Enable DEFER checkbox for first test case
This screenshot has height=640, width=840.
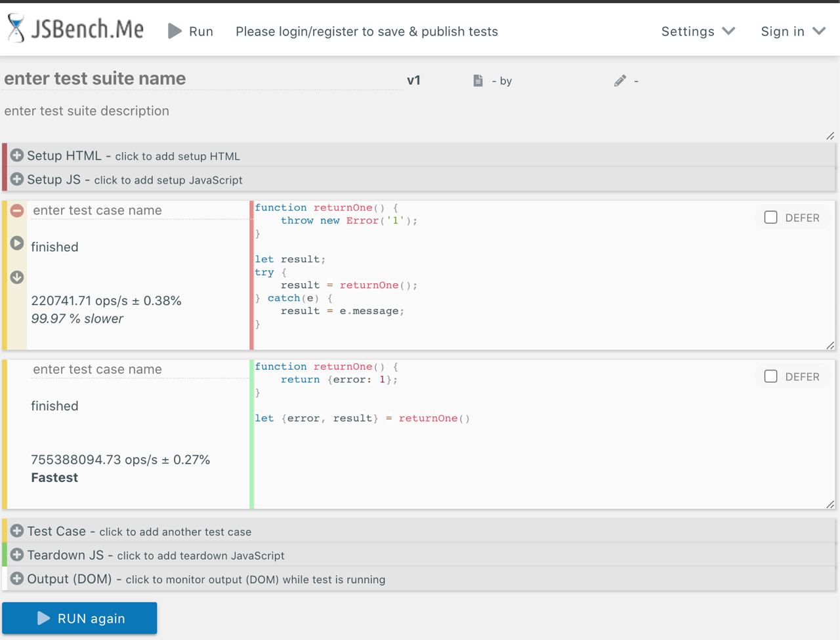pyautogui.click(x=771, y=217)
